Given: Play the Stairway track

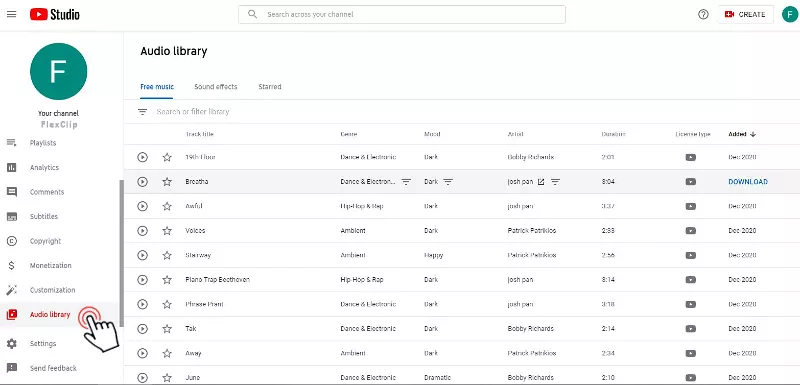Looking at the screenshot, I should [x=142, y=255].
